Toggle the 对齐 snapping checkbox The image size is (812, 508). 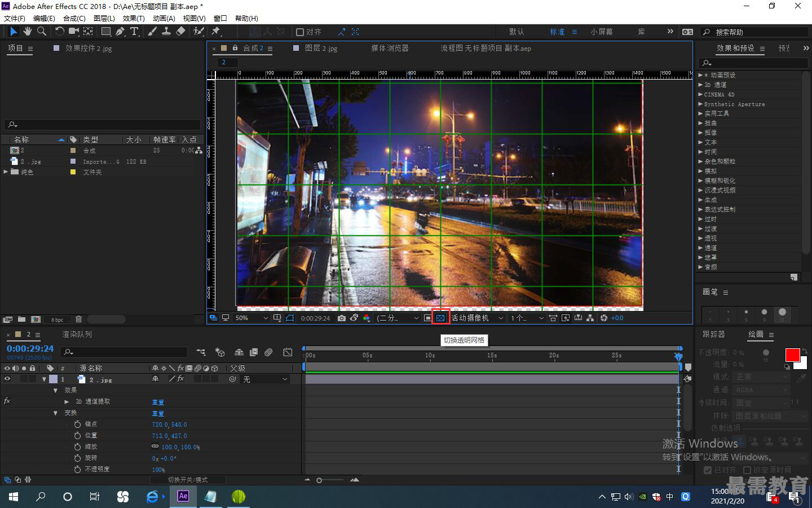coord(300,32)
